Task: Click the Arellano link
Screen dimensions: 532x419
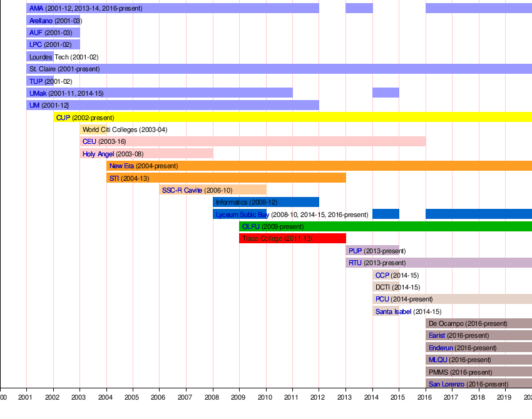Action: coord(41,21)
